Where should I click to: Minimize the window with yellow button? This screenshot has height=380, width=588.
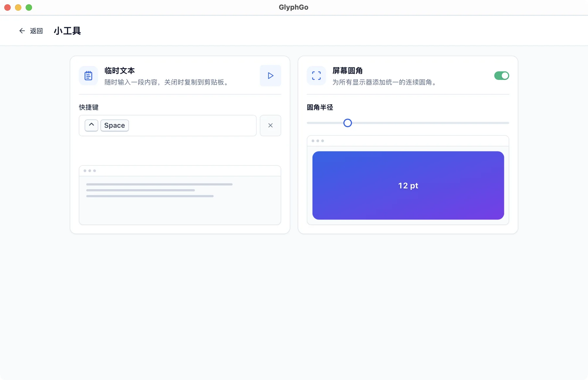18,7
